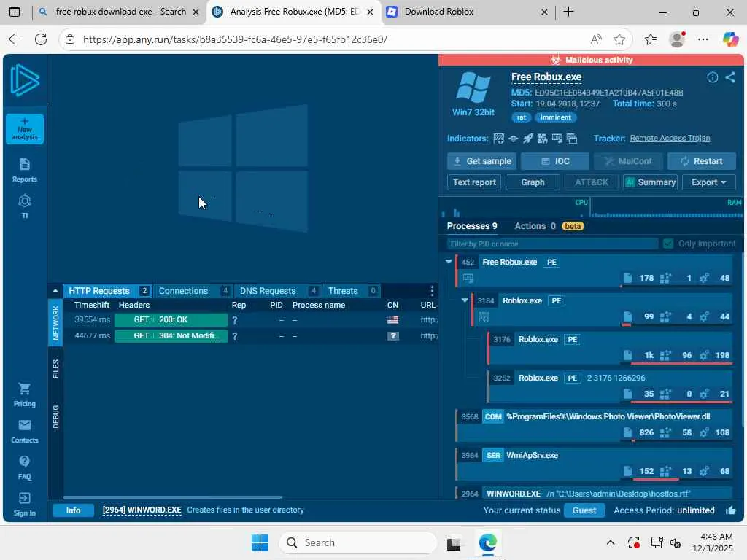This screenshot has width=747, height=560.
Task: Open the FAQ page
Action: pos(25,467)
